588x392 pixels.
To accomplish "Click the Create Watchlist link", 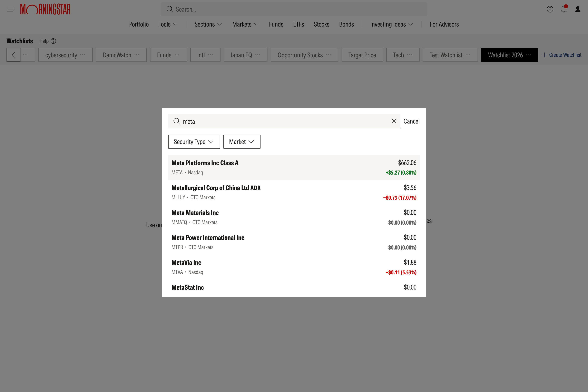I will [x=562, y=55].
